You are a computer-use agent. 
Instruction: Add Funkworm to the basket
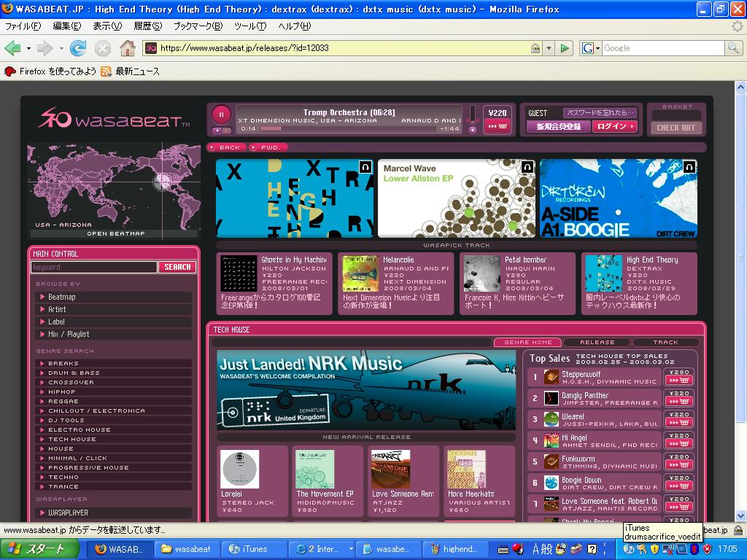679,464
